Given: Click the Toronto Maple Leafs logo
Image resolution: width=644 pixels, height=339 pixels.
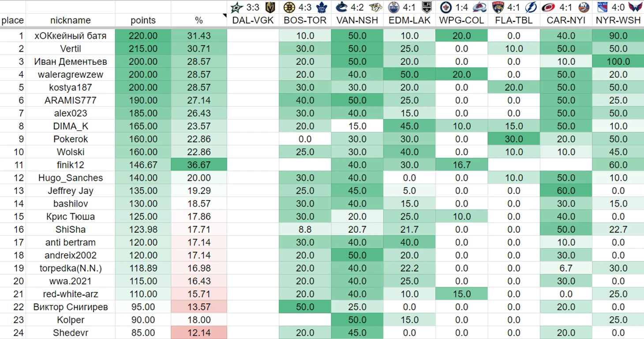Looking at the screenshot, I should point(322,7).
